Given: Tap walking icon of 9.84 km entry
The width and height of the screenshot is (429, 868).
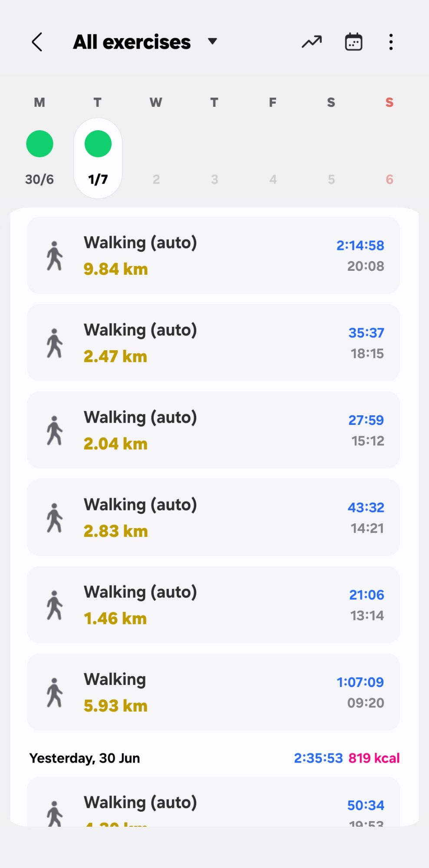Looking at the screenshot, I should pos(55,256).
